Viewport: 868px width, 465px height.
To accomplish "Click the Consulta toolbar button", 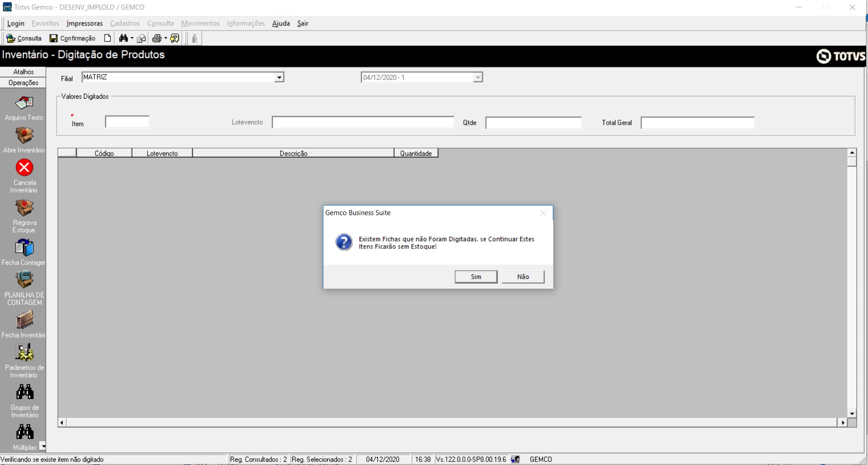I will tap(24, 38).
